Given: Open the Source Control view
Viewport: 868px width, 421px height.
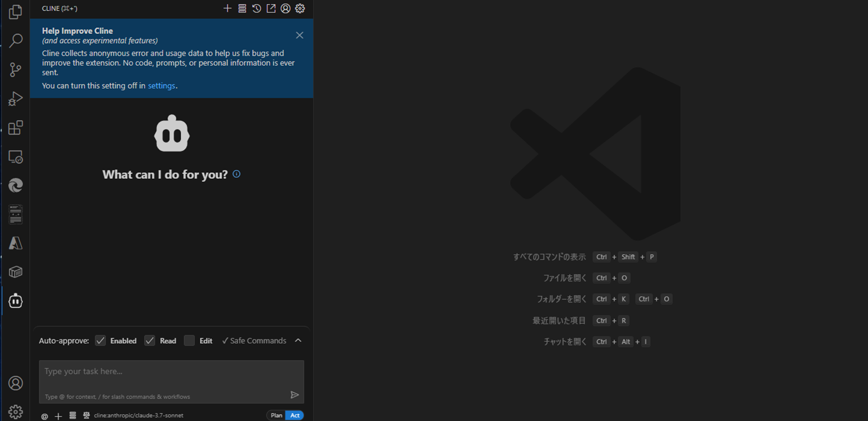Looking at the screenshot, I should pos(16,69).
